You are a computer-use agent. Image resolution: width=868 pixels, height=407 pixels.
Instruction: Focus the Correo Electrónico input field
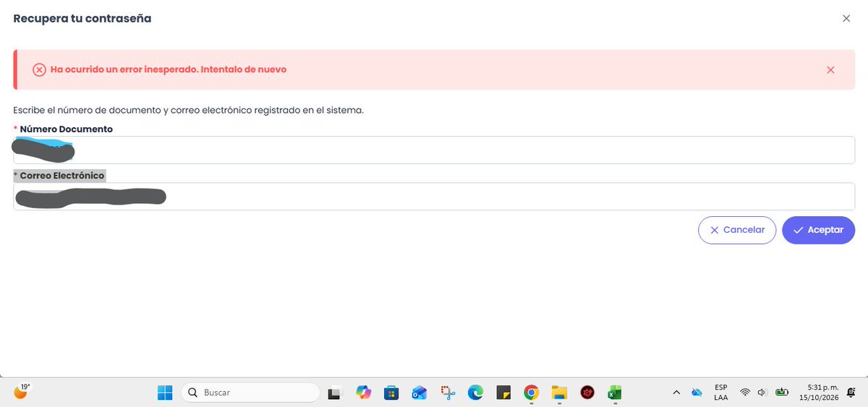tap(434, 196)
